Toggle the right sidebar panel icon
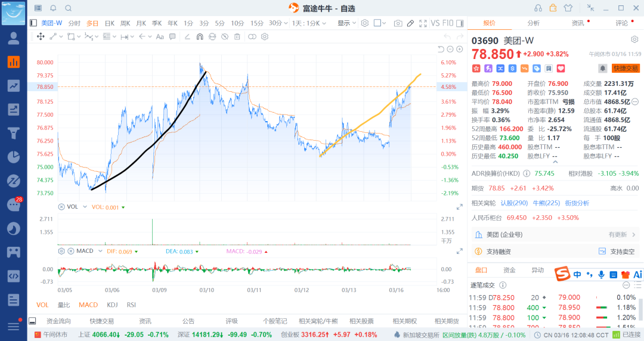The width and height of the screenshot is (644, 341). [x=460, y=23]
